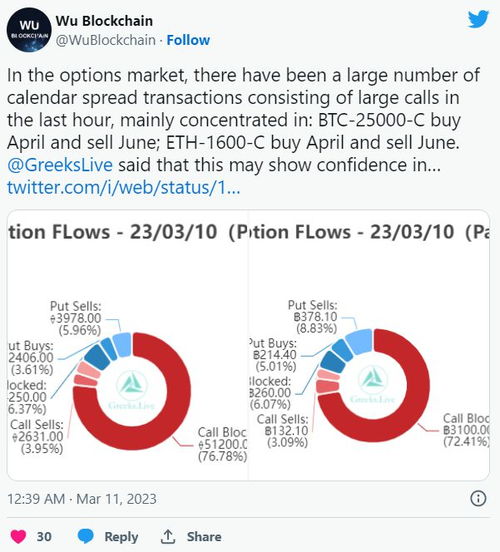This screenshot has width=500, height=552.
Task: Open the right BTC option flows chart image
Action: [369, 345]
